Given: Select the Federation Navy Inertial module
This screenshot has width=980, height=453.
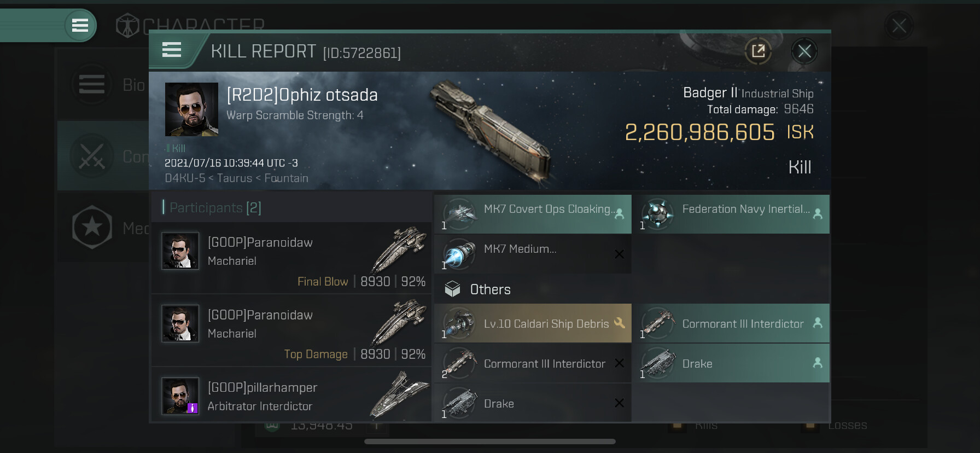Looking at the screenshot, I should (x=731, y=214).
